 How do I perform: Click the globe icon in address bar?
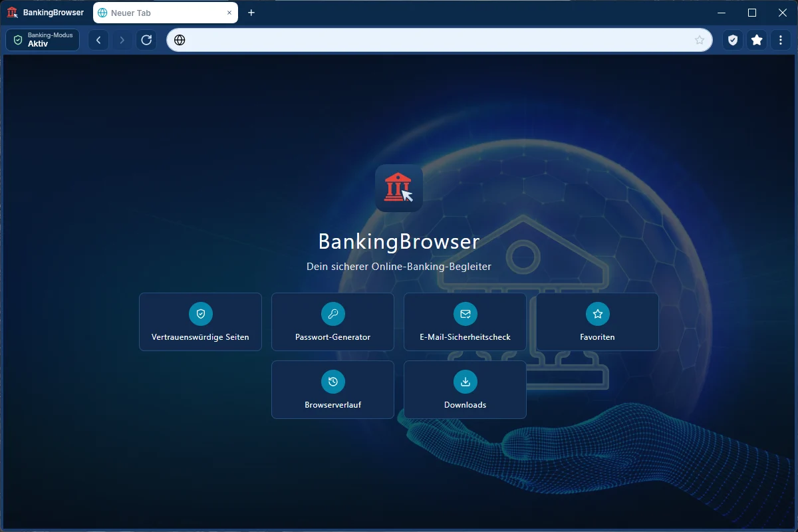[180, 40]
